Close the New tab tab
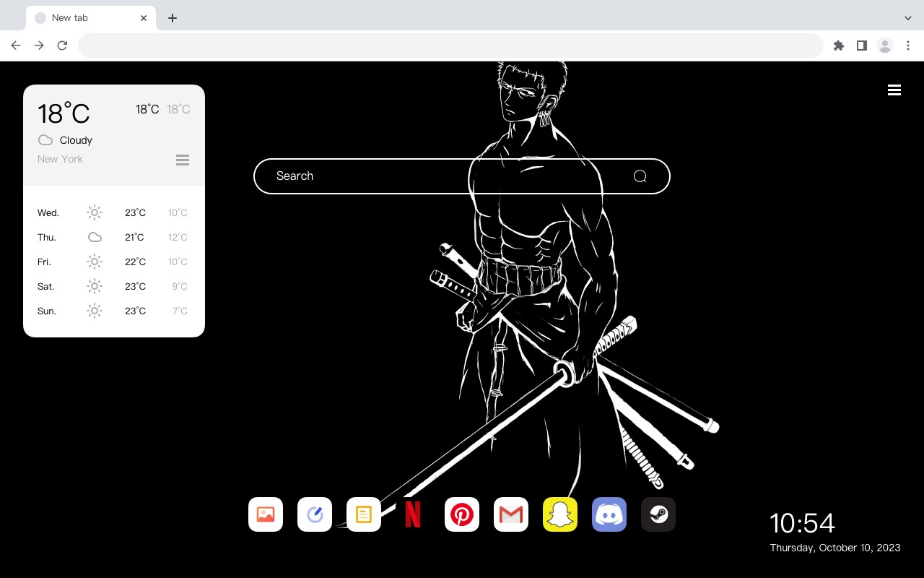Image resolution: width=924 pixels, height=578 pixels. point(144,18)
